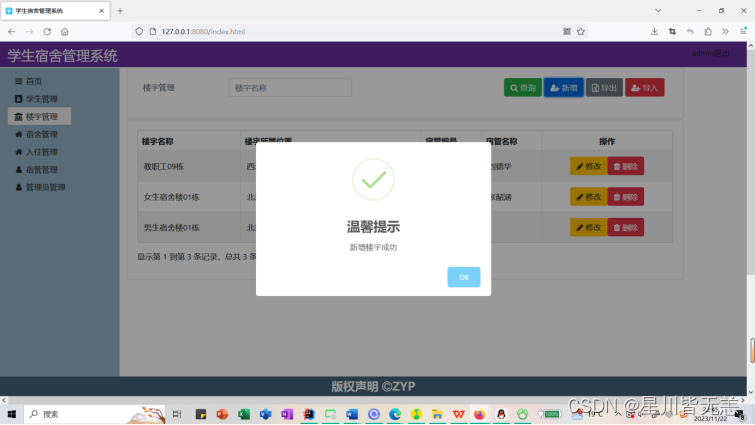Open 首页 in the sidebar
Screen dimensions: 755x425
tap(28, 81)
